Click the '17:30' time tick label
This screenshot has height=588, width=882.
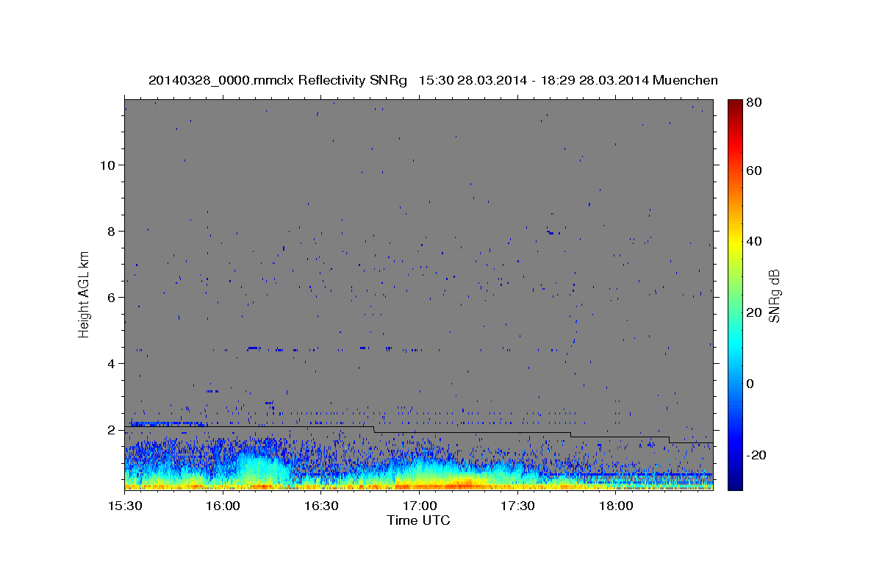[517, 506]
